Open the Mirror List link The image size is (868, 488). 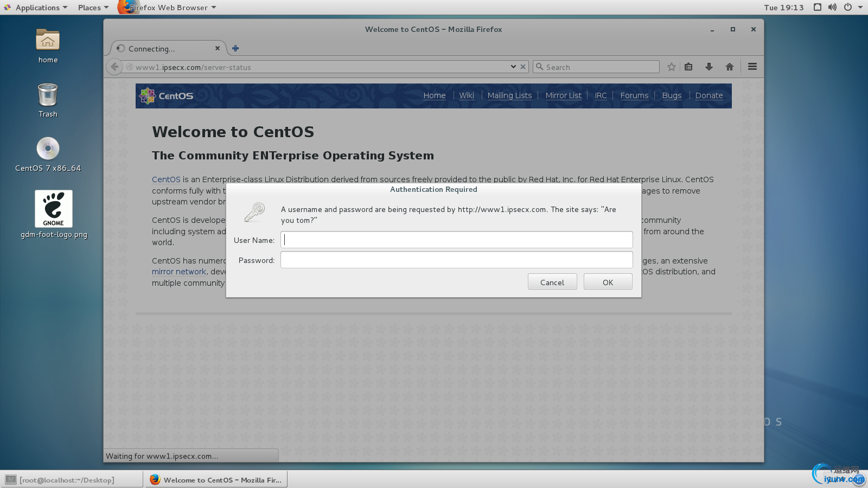click(563, 95)
